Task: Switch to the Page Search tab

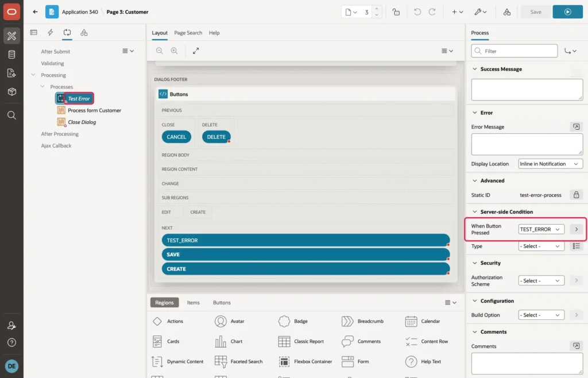Action: [x=188, y=33]
